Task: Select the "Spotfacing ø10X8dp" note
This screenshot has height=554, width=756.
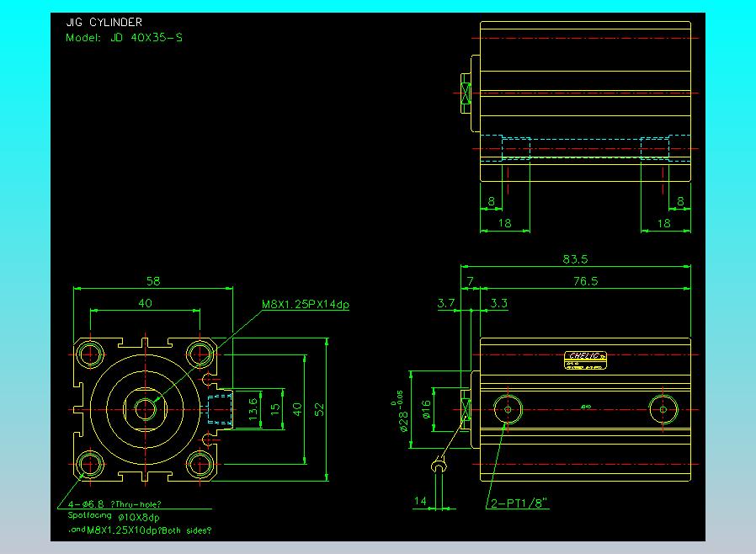Action: [x=114, y=517]
